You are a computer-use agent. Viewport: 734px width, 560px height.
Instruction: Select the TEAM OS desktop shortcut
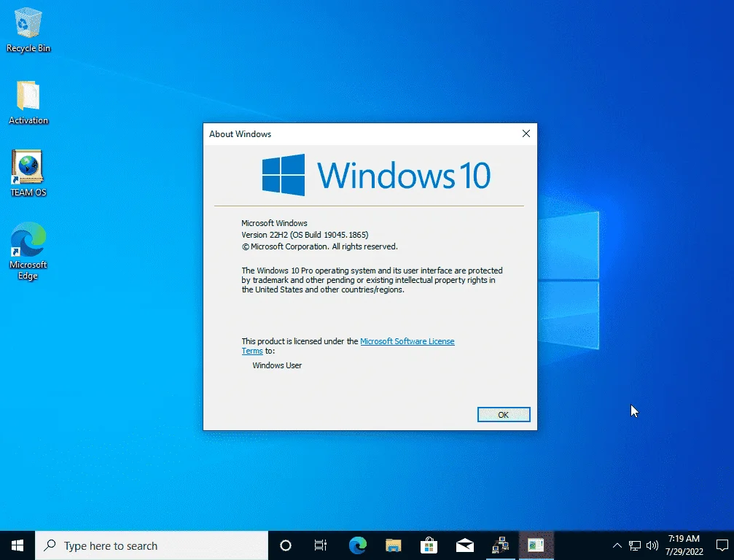(28, 174)
